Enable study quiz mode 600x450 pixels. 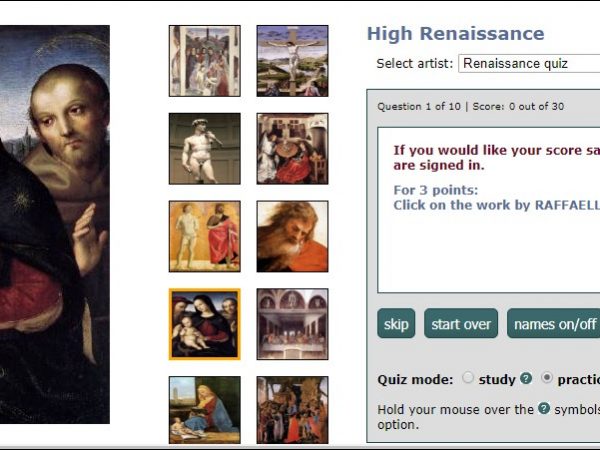468,379
